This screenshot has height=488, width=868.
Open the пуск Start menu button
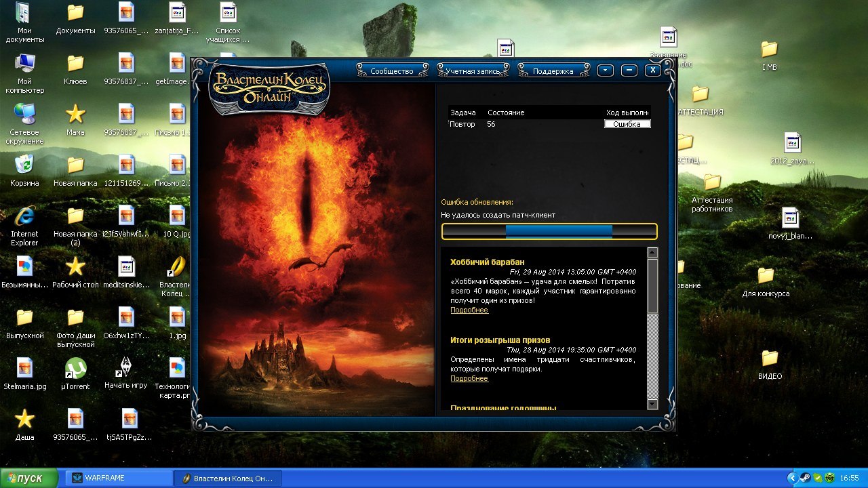point(30,478)
